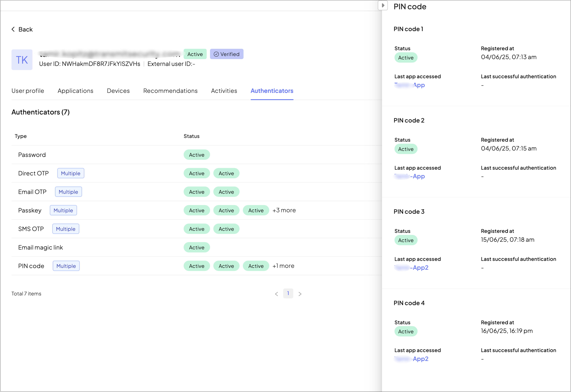
Task: Go to previous page arrow
Action: click(x=276, y=294)
